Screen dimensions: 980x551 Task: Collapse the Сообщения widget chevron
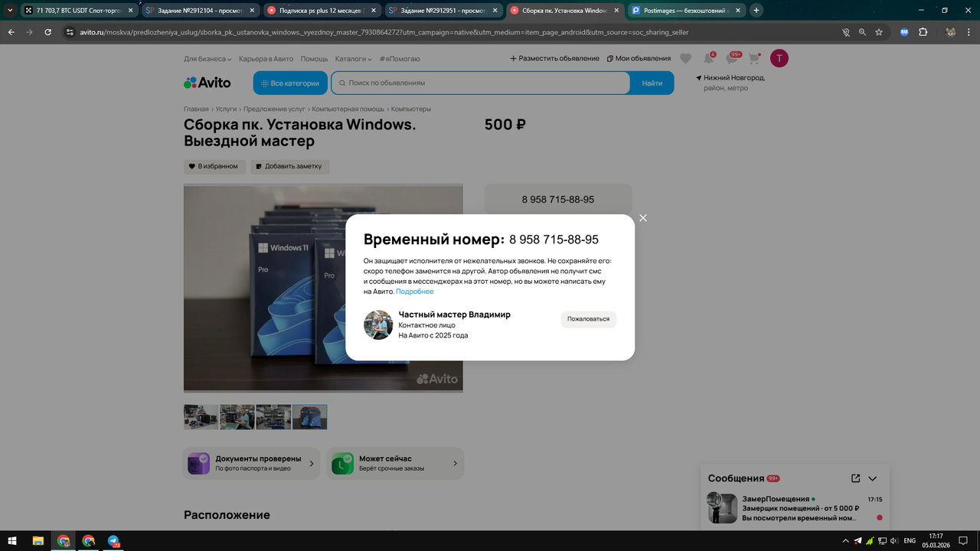click(872, 478)
